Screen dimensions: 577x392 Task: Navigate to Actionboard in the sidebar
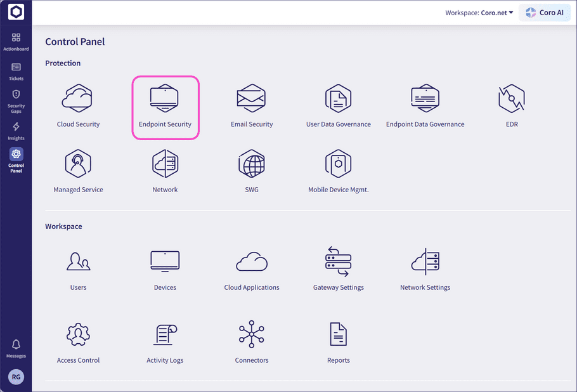(16, 41)
